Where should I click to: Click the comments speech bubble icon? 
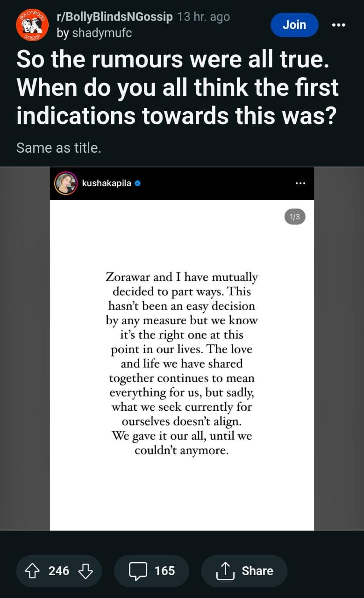pos(138,571)
